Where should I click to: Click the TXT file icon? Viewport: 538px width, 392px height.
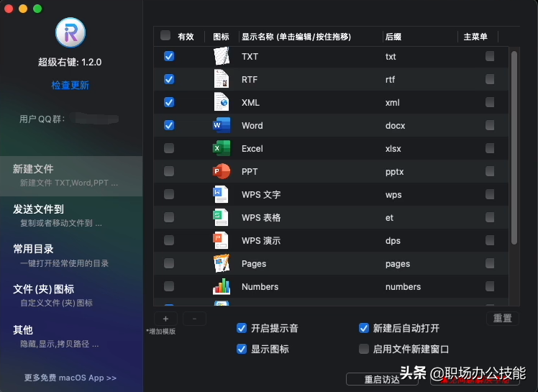(x=222, y=56)
